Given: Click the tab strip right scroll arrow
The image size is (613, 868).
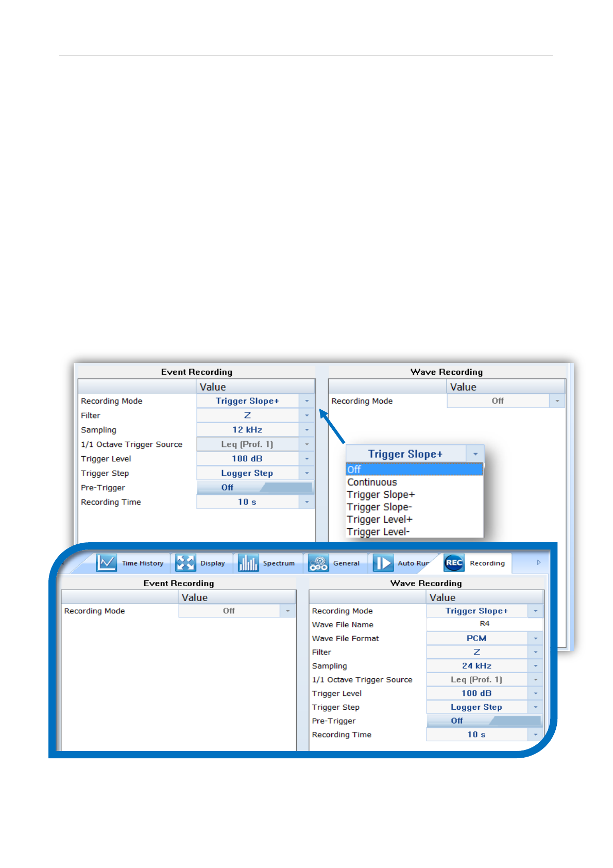Looking at the screenshot, I should pyautogui.click(x=539, y=562).
